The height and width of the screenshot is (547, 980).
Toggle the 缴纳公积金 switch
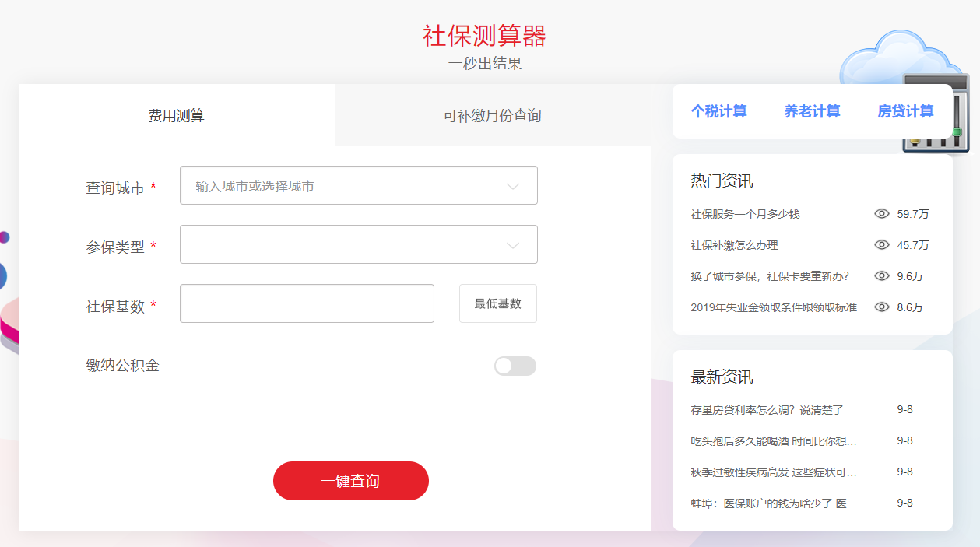[515, 366]
